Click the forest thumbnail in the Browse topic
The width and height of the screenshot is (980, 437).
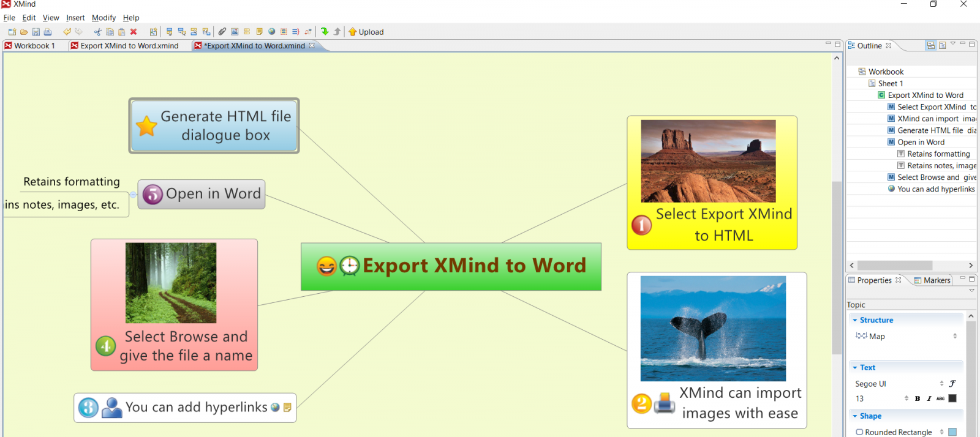171,283
